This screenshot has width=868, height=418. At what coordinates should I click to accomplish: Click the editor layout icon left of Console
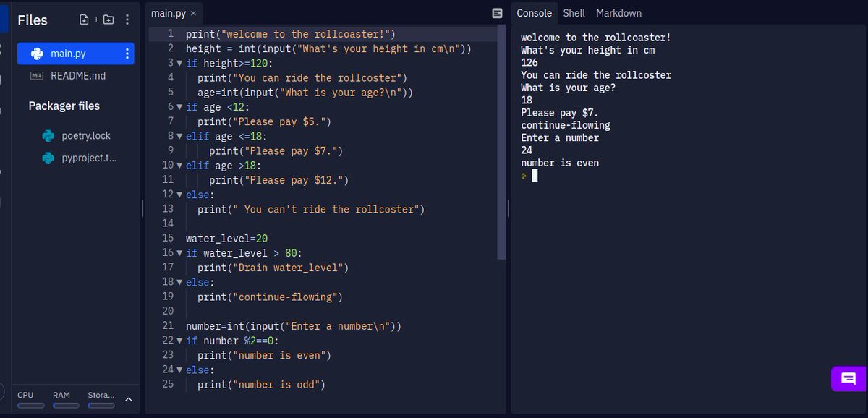click(x=497, y=13)
